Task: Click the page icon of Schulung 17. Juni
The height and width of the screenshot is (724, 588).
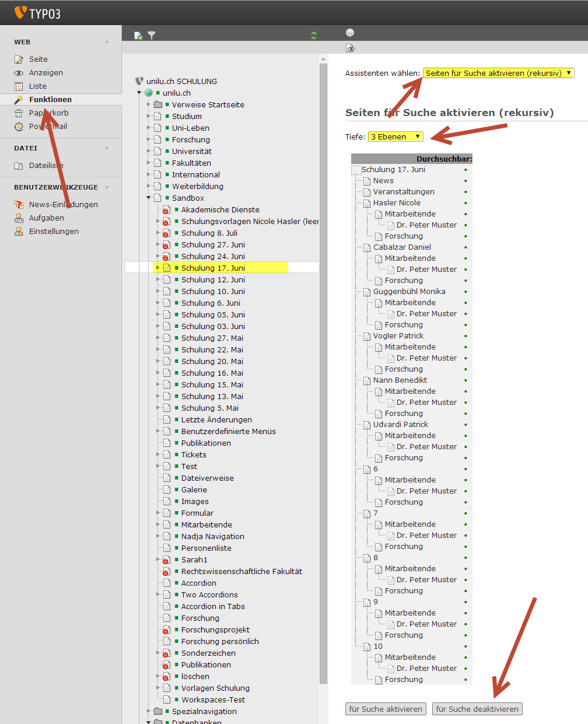Action: tap(167, 268)
